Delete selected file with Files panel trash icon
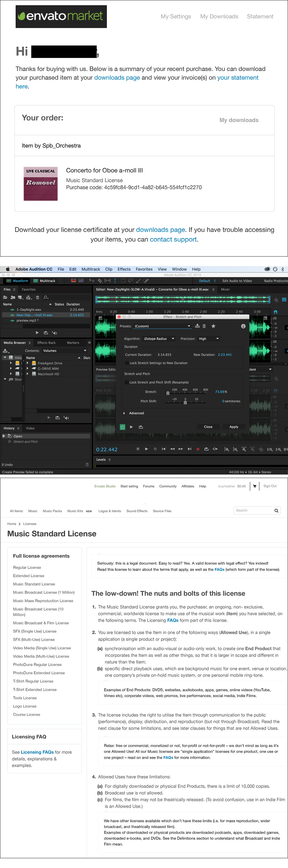The height and width of the screenshot is (868, 288). [x=37, y=297]
